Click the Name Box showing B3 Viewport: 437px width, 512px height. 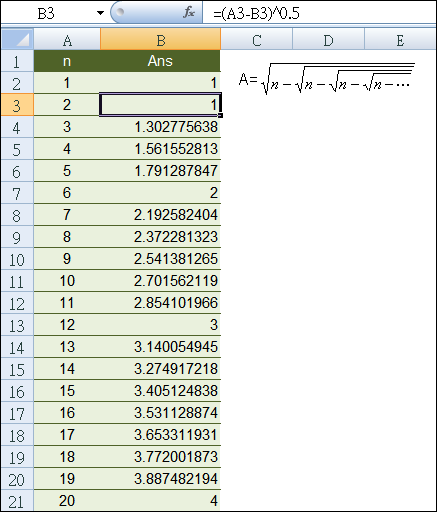coord(47,13)
